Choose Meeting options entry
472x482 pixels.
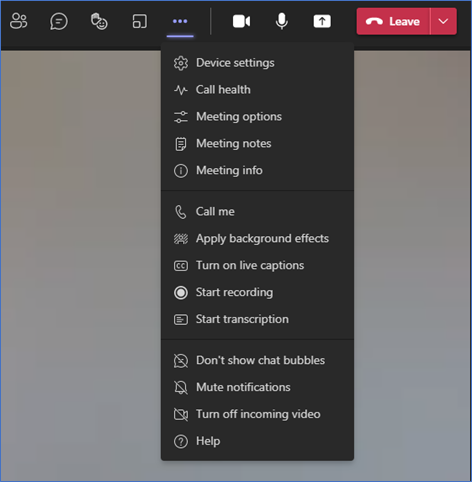[257, 117]
